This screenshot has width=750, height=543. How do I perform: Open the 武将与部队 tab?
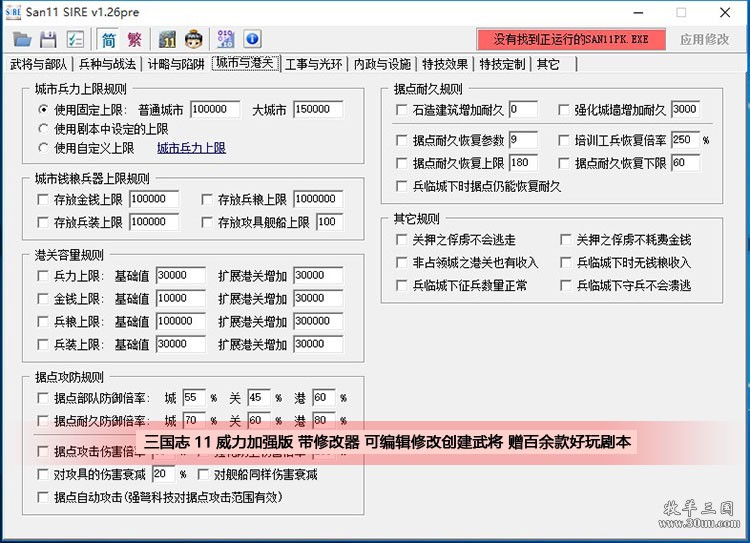point(38,64)
